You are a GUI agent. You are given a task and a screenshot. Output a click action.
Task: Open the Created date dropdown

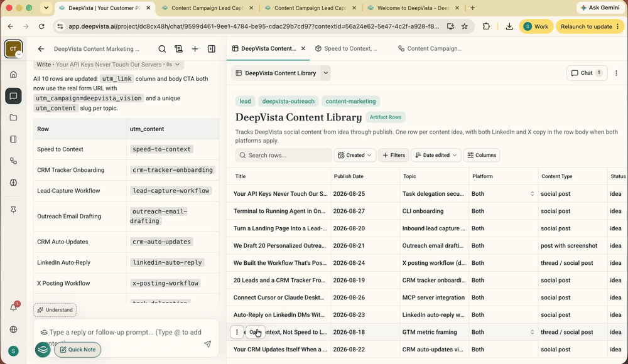coord(354,155)
